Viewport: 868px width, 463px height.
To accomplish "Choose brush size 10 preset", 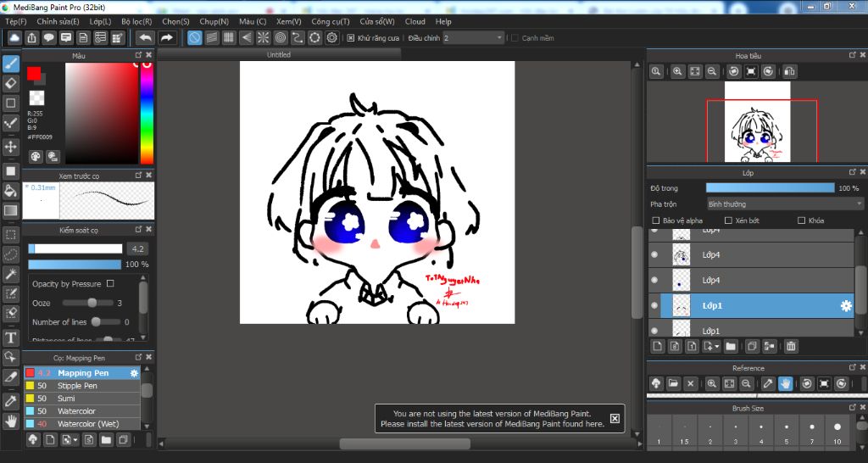I will pyautogui.click(x=837, y=432).
